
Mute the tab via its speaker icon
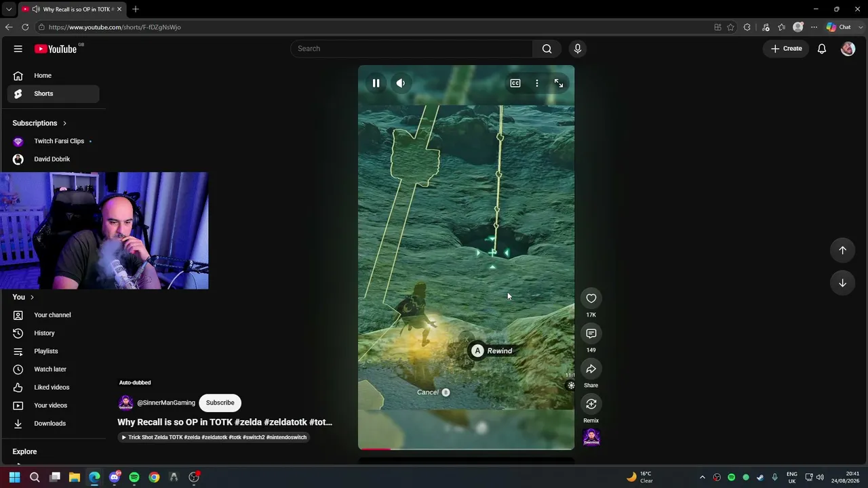pos(36,9)
